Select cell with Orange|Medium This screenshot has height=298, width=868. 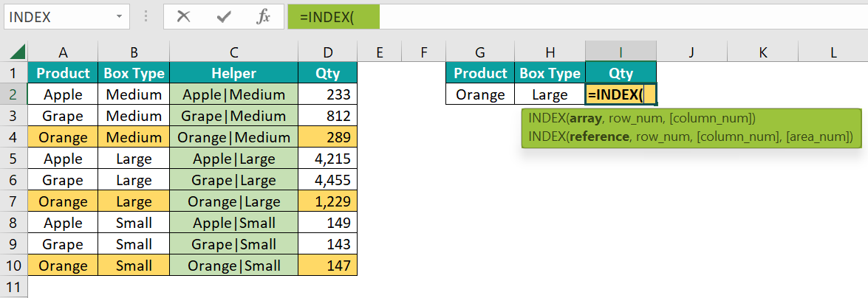pos(233,137)
